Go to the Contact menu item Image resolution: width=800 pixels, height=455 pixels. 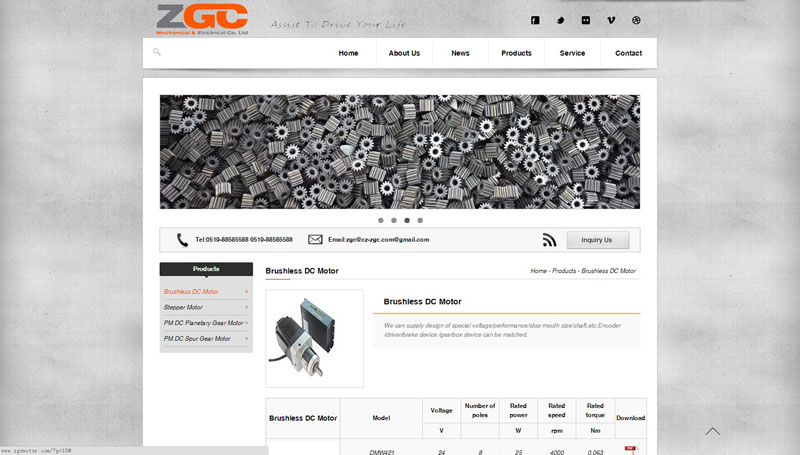coord(628,53)
